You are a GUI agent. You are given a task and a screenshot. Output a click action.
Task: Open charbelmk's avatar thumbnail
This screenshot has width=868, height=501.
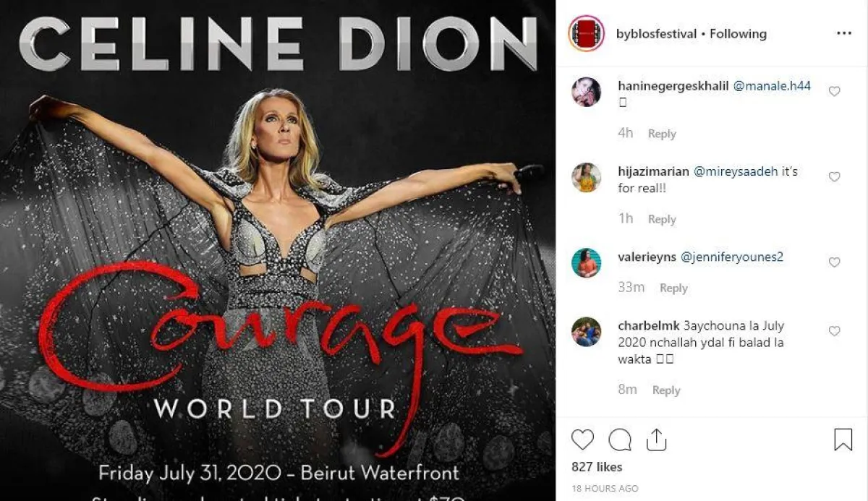[x=587, y=332]
